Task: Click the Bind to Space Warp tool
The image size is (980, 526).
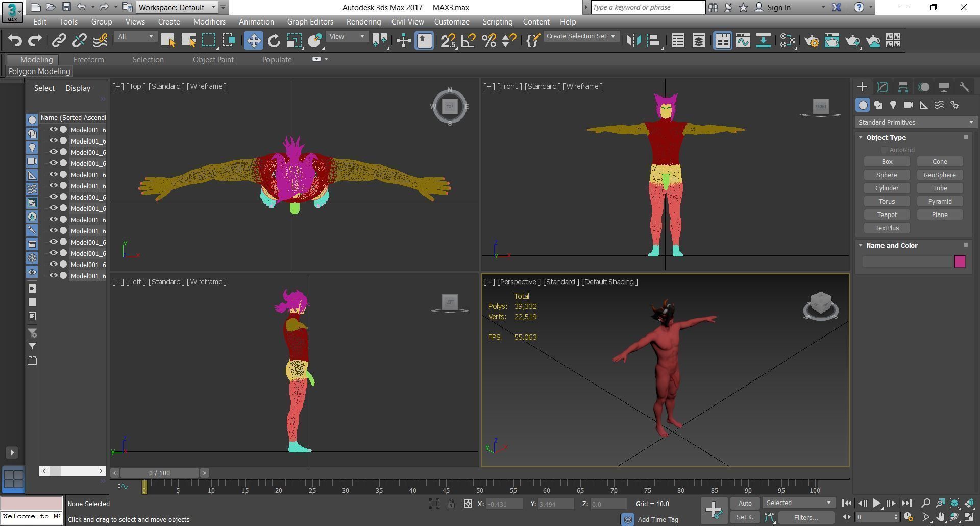Action: pos(100,41)
